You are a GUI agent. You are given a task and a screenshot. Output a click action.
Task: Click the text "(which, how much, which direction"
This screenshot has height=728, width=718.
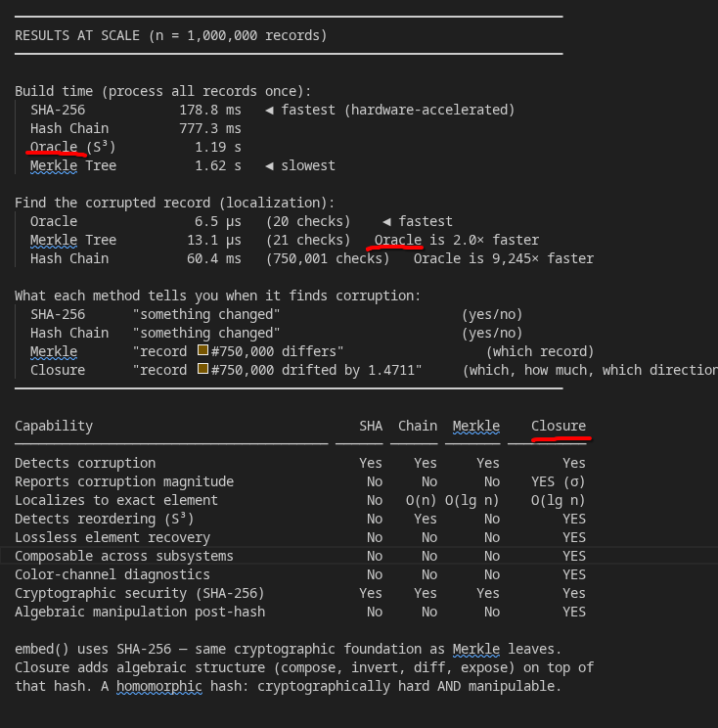pyautogui.click(x=590, y=370)
